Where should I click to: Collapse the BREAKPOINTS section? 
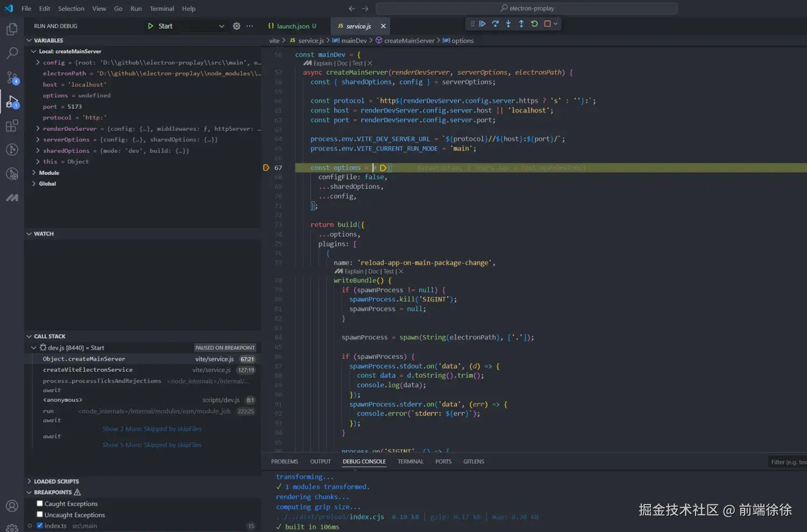pos(29,492)
